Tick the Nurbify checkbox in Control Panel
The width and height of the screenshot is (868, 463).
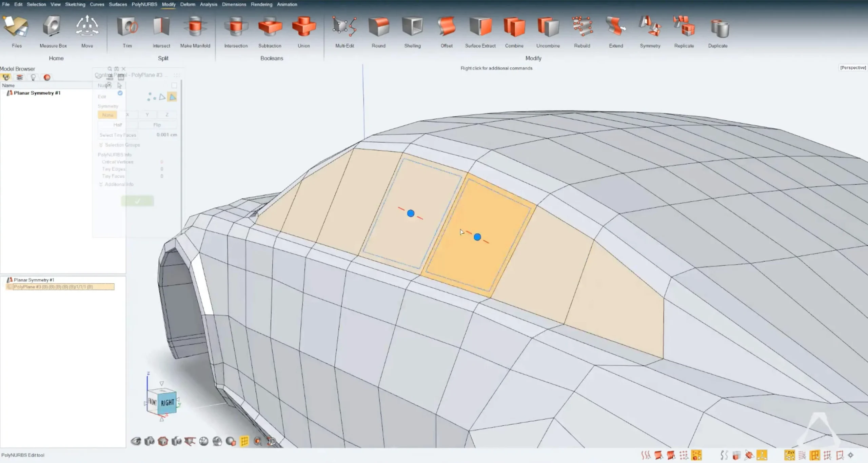[x=174, y=85]
